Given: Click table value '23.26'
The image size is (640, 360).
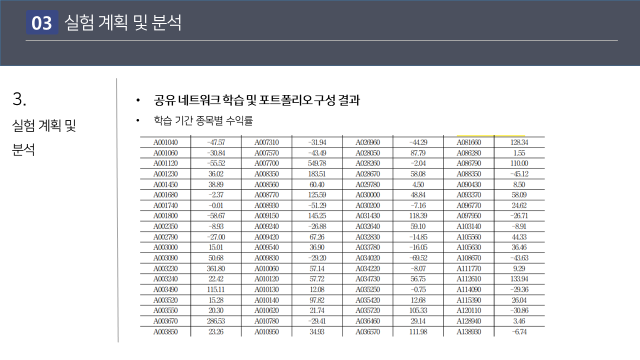Looking at the screenshot, I should [216, 332].
